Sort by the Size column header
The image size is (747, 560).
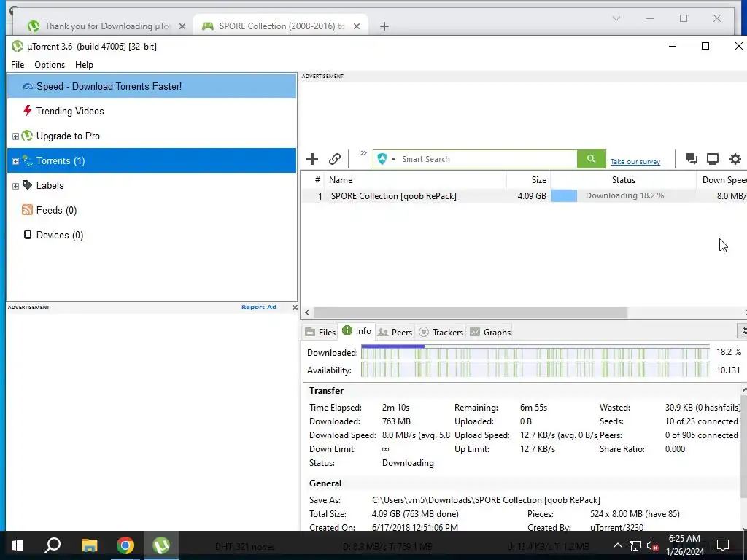(529, 180)
